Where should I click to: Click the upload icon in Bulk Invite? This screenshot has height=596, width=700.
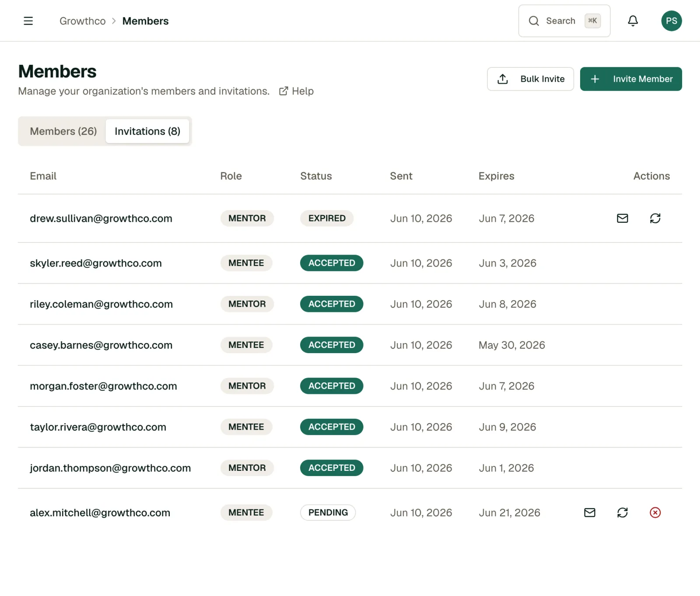[x=503, y=79]
